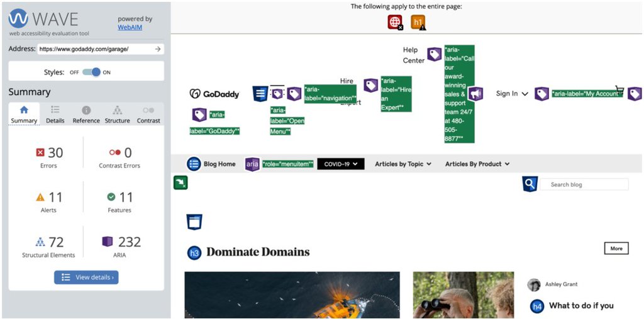Click the aria-label "navigation" green label
This screenshot has height=319, width=644.
330,94
